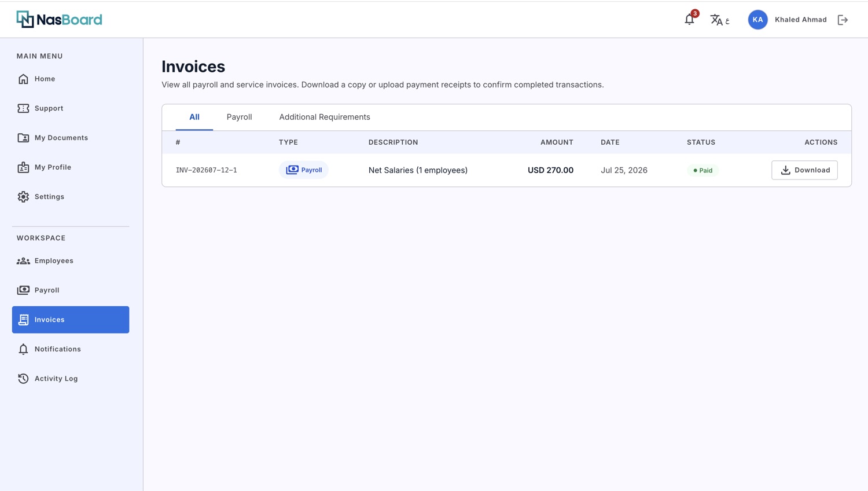Click the AMOUNT column header

point(557,142)
